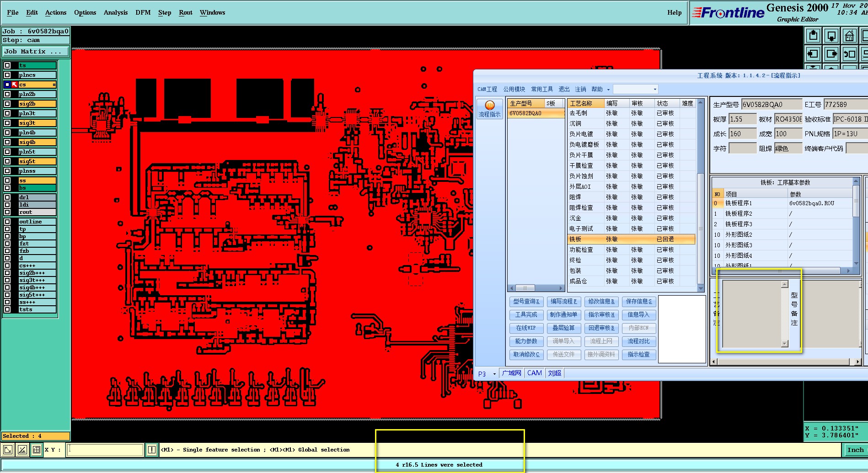The width and height of the screenshot is (868, 473).
Task: Click the Inch units button
Action: pyautogui.click(x=855, y=450)
